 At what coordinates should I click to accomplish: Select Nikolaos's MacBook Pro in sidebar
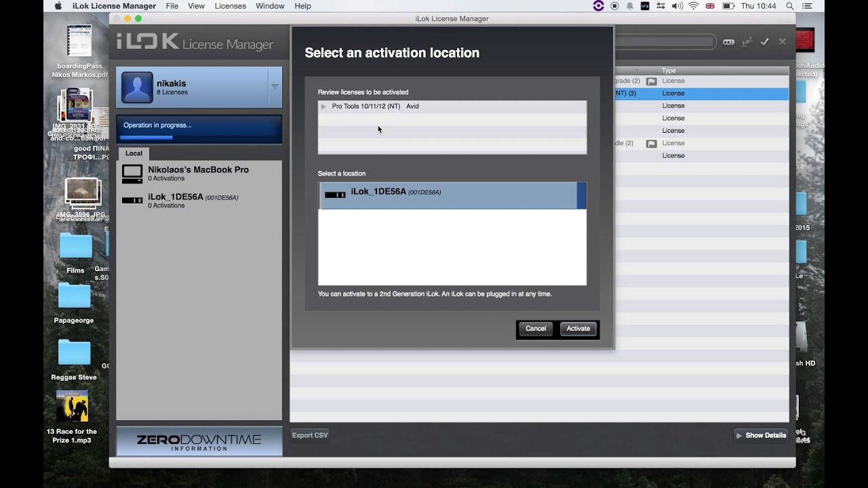click(199, 174)
